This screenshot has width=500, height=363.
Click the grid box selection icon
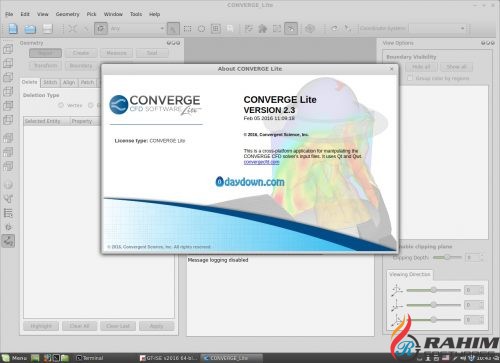coord(216,29)
